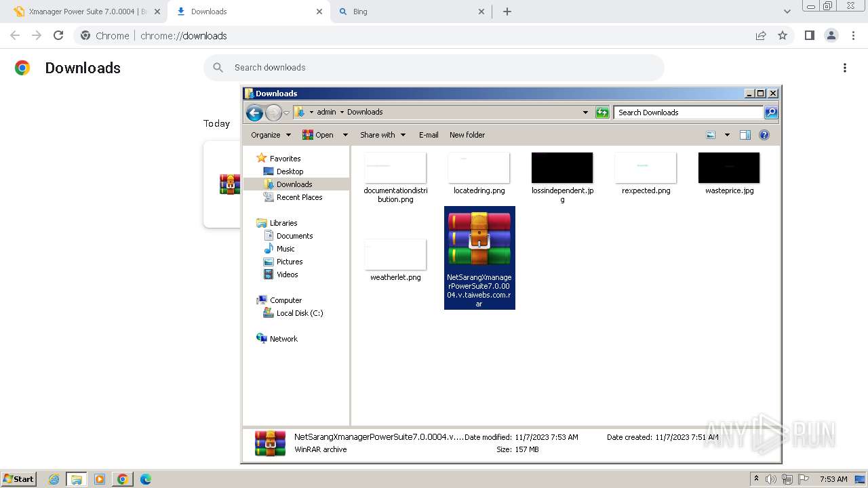
Task: Open Chrome tab search dropdown
Action: [787, 12]
